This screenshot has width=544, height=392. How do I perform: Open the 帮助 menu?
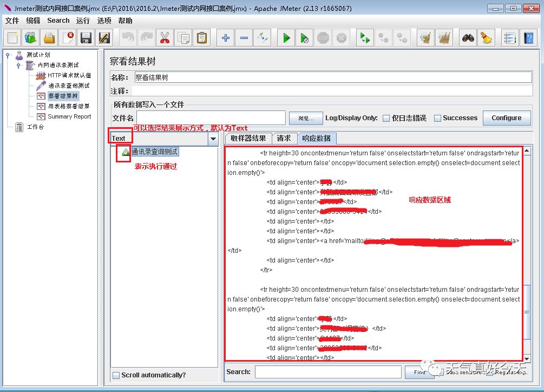coord(125,21)
